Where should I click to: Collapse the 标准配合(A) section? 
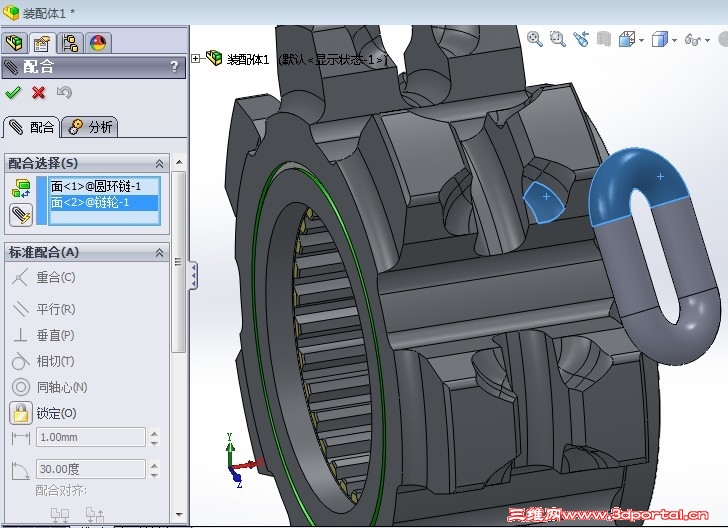159,253
